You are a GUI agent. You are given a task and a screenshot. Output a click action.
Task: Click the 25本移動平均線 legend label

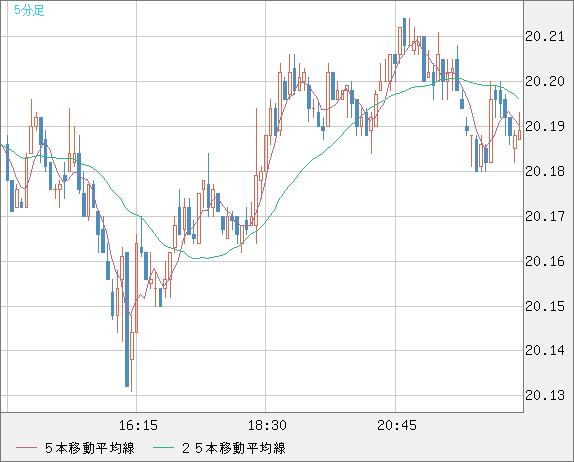pyautogui.click(x=234, y=448)
